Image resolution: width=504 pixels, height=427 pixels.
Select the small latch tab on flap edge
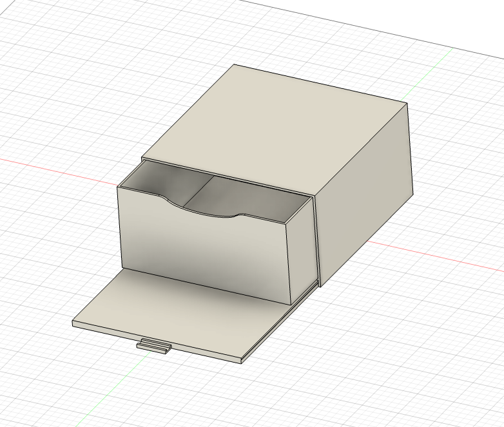click(x=153, y=346)
